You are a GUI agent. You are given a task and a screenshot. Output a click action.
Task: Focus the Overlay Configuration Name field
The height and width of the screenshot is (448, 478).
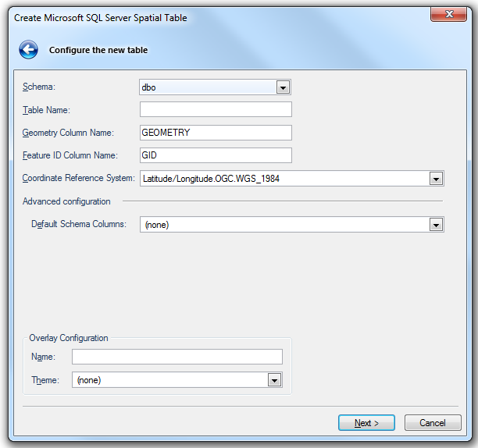click(x=177, y=357)
